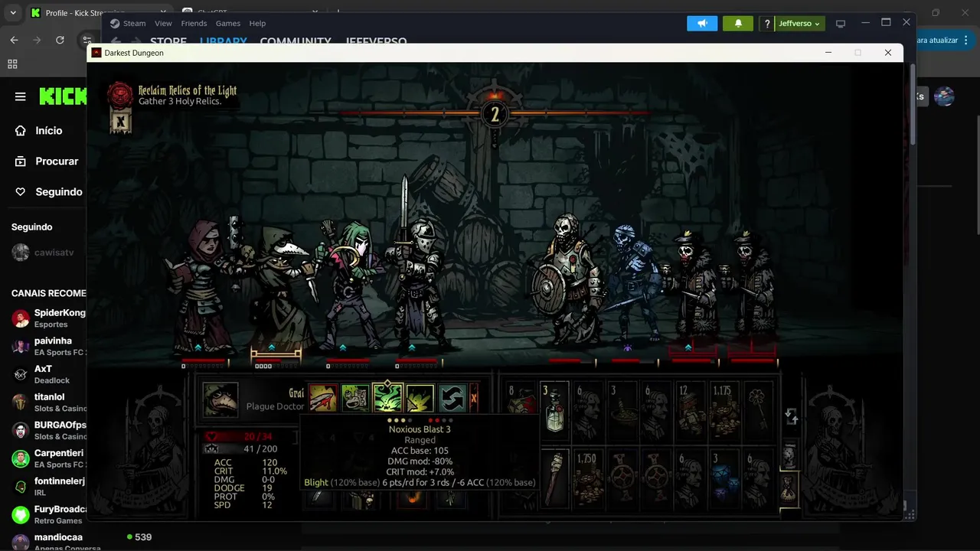Open Carpentieri recommended channel
The height and width of the screenshot is (551, 980).
click(48, 458)
